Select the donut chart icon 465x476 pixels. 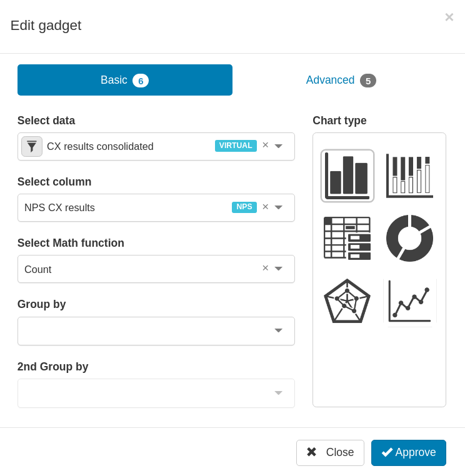coord(409,238)
